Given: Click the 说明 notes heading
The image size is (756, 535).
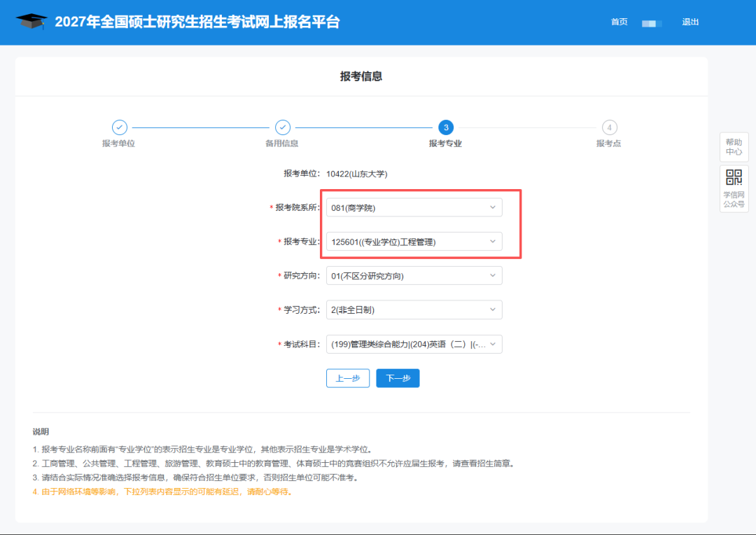Looking at the screenshot, I should coord(41,431).
